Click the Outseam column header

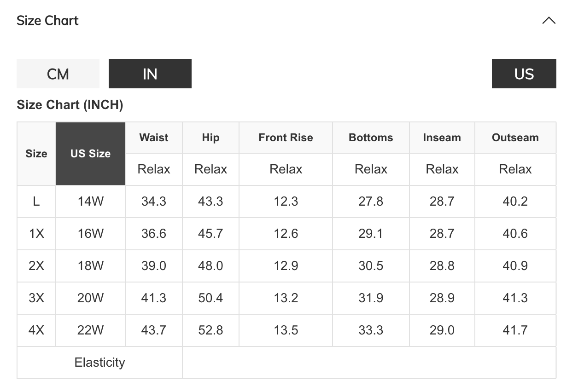coord(515,138)
